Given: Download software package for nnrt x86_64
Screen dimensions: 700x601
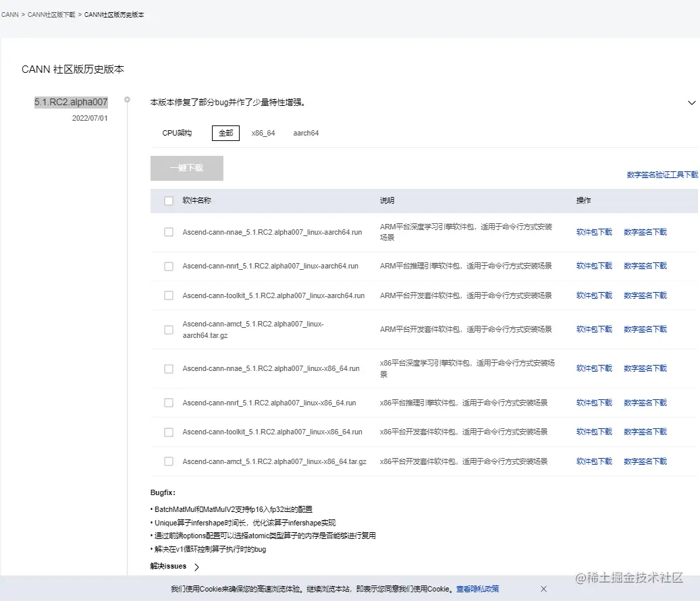Looking at the screenshot, I should pyautogui.click(x=594, y=403).
